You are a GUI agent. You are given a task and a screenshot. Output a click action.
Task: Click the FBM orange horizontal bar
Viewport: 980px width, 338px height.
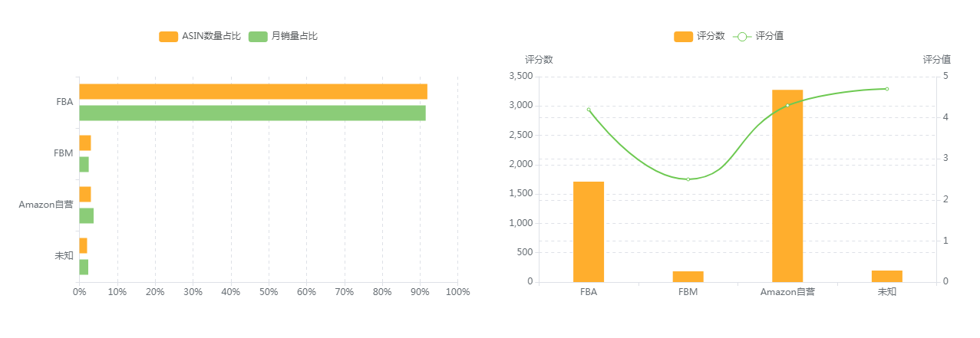click(x=85, y=143)
